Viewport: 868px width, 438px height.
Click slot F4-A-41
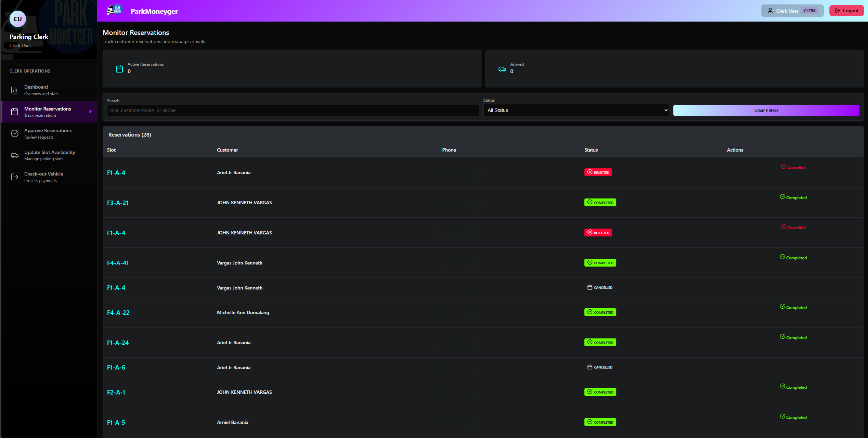point(118,263)
